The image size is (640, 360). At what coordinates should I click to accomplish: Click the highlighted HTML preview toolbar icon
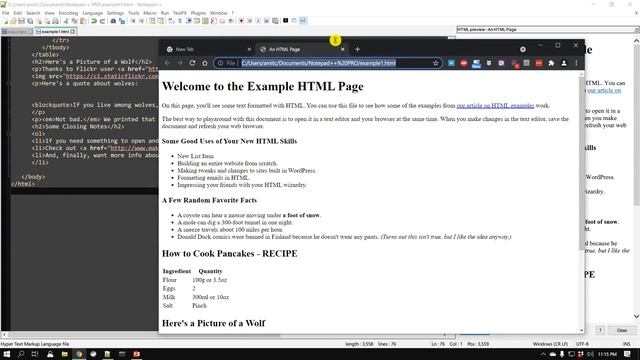[x=303, y=20]
